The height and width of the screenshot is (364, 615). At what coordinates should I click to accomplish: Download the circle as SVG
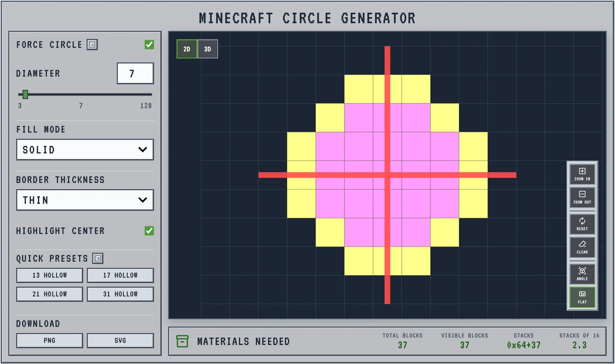pos(120,341)
